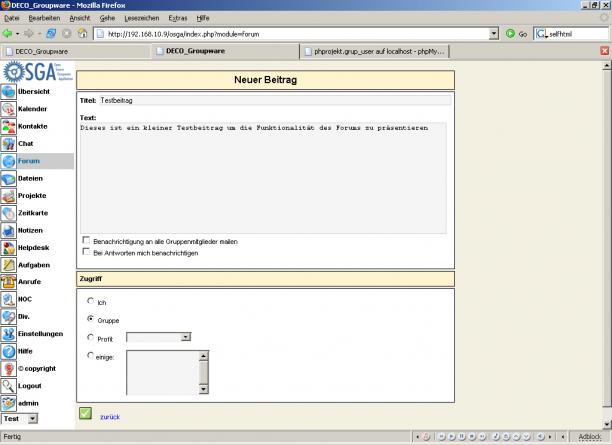This screenshot has height=445, width=612.
Task: Expand the browser address bar dropdown
Action: click(494, 33)
